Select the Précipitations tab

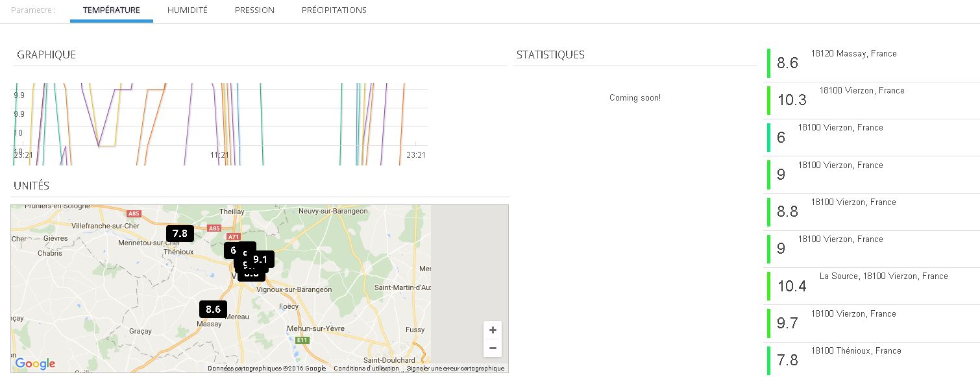tap(334, 10)
